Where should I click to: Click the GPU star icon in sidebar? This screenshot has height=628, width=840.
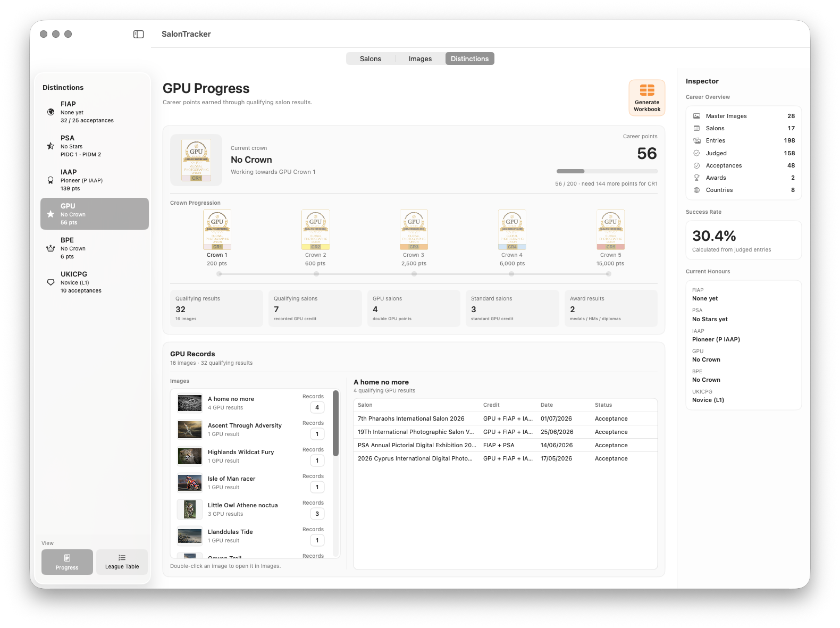(51, 214)
